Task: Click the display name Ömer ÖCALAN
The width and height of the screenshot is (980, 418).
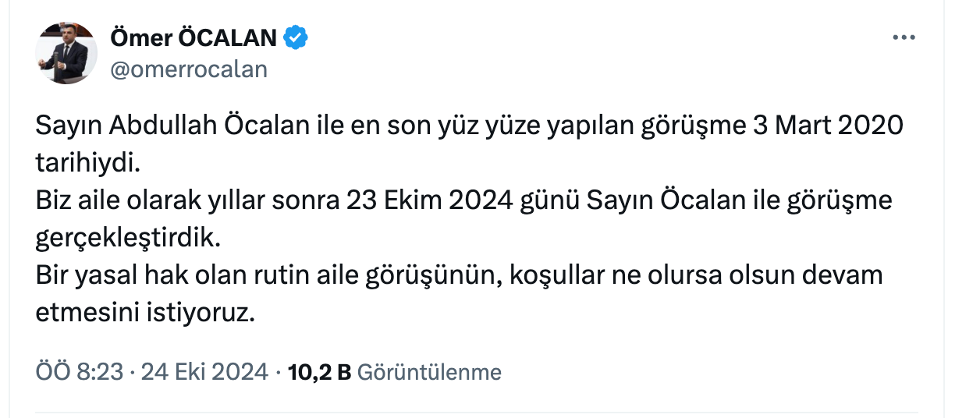Action: [194, 37]
